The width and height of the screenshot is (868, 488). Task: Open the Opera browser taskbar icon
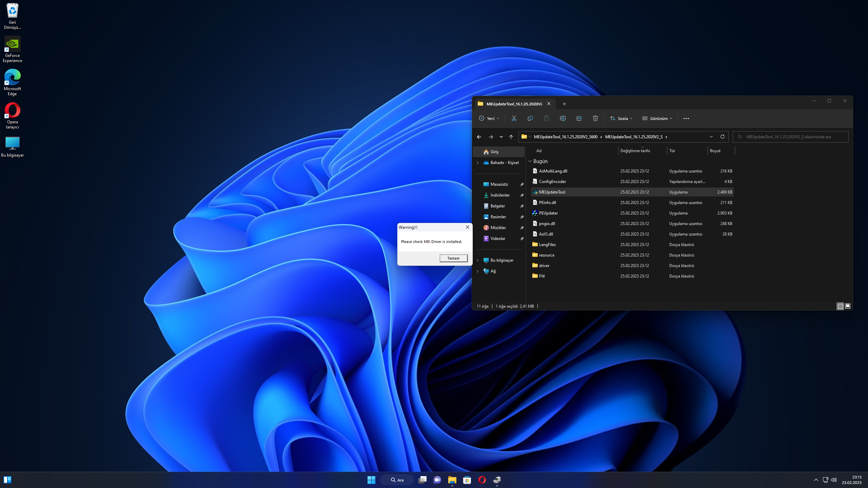pos(482,480)
